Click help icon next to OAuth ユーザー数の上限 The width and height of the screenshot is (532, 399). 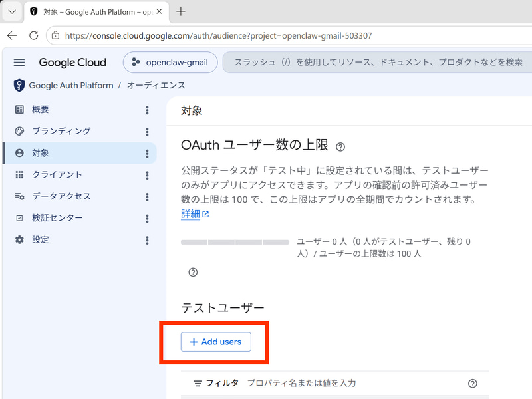click(340, 147)
